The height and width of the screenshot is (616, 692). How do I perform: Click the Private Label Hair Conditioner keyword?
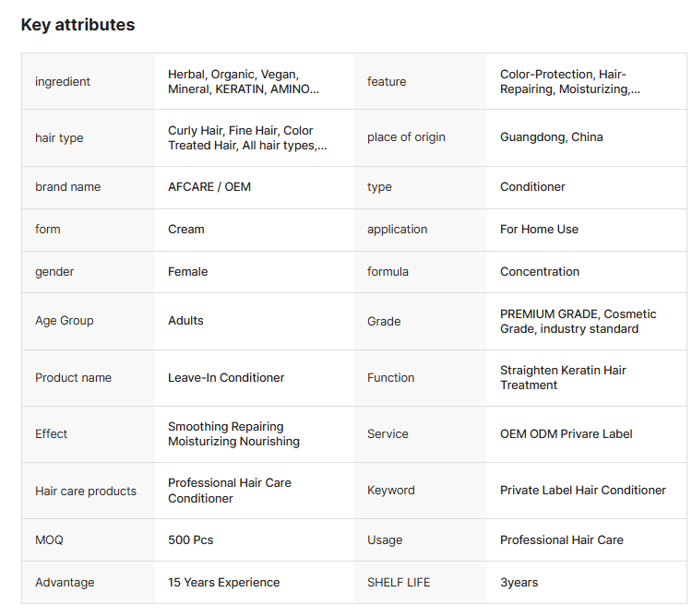click(583, 491)
